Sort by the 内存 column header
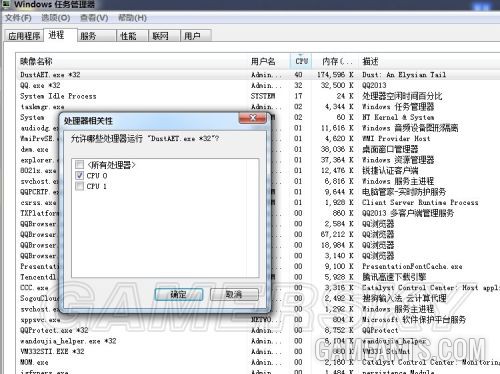 [336, 61]
